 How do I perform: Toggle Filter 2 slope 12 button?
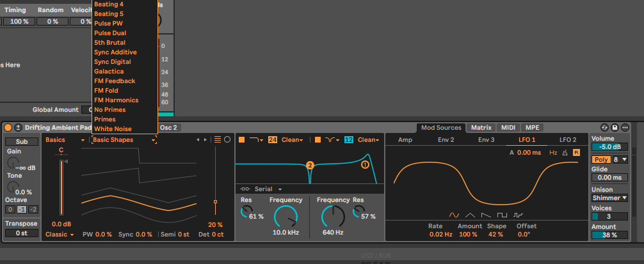(x=349, y=140)
